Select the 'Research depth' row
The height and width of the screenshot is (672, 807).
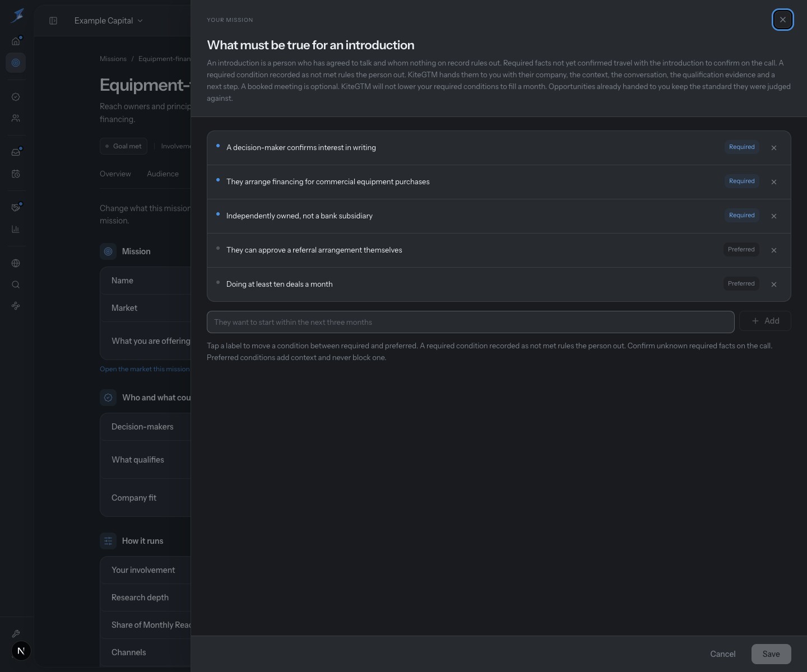pyautogui.click(x=146, y=598)
